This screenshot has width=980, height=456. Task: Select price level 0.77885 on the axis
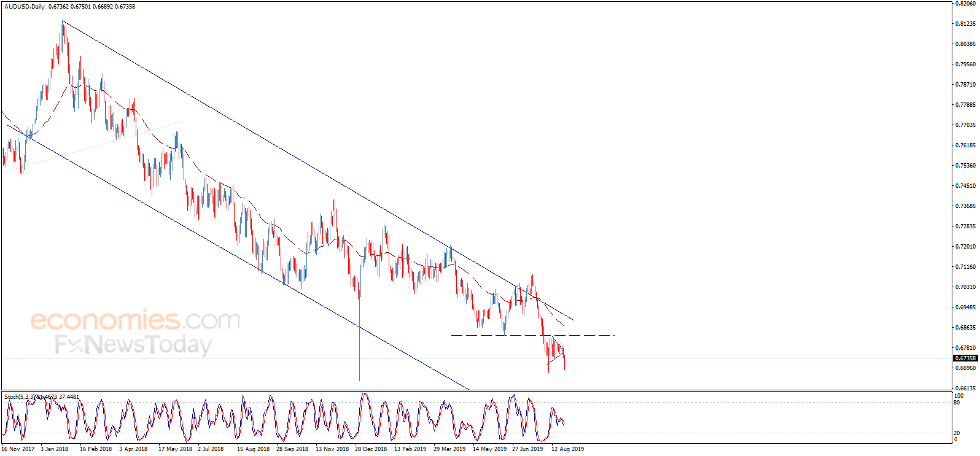coord(965,105)
